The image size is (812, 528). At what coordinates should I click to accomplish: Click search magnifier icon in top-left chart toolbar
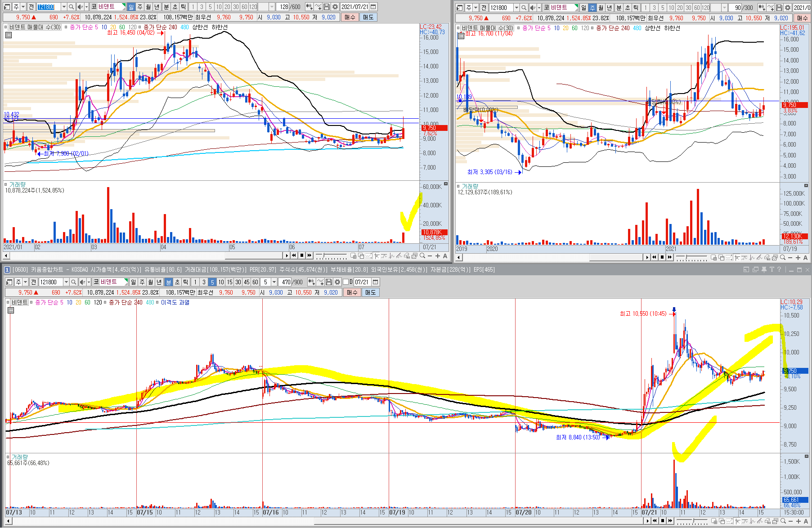[x=71, y=7]
